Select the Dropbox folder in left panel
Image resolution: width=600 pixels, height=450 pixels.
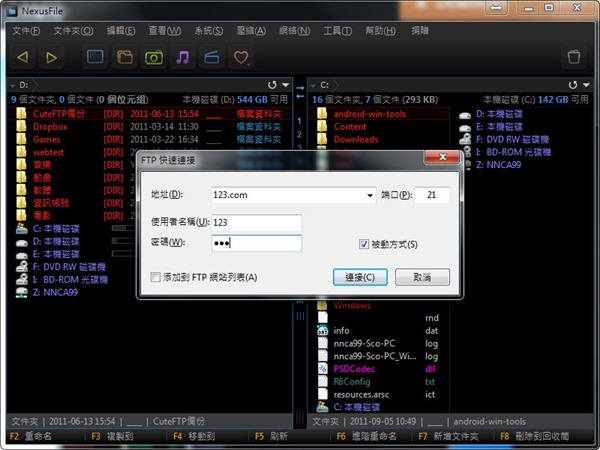point(50,127)
